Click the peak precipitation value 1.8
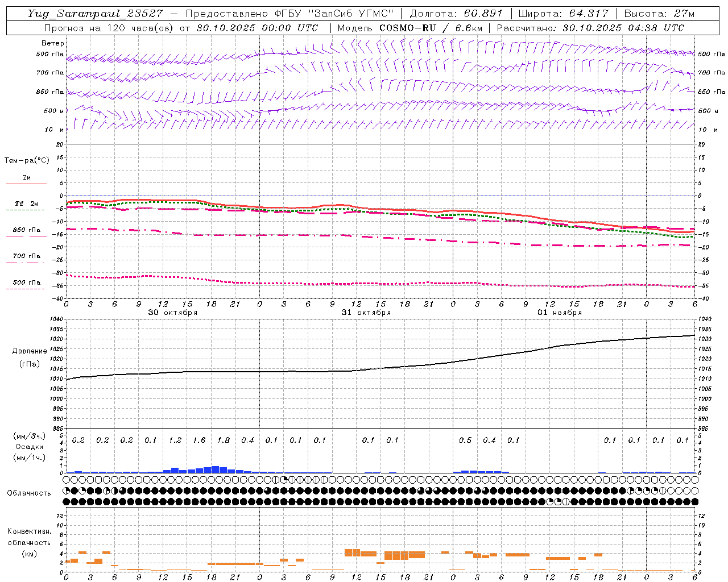 pos(224,440)
